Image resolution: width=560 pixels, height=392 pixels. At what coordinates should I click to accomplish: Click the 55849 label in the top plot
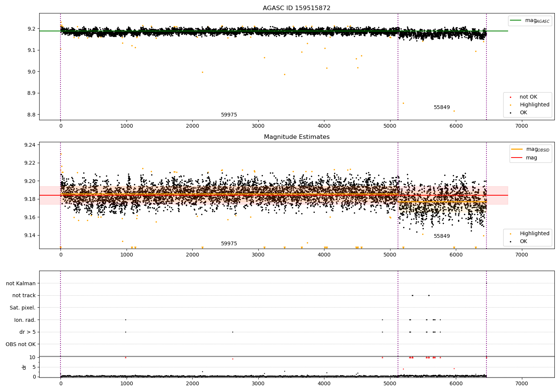pyautogui.click(x=442, y=108)
